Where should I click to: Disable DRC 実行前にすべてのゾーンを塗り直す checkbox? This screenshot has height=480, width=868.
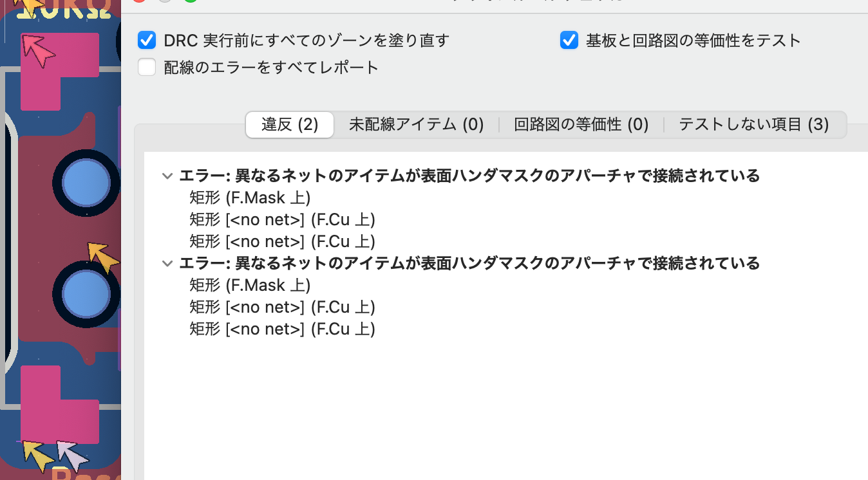(147, 41)
